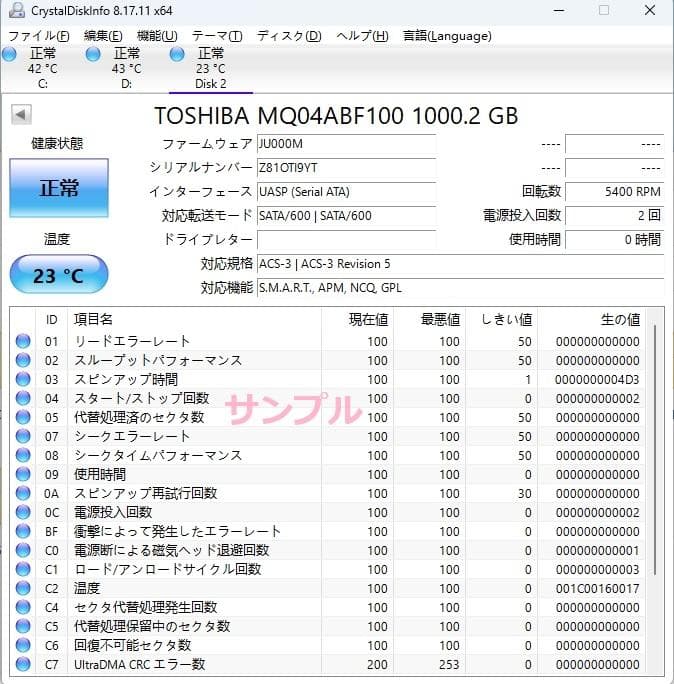Open the 編集(E) menu
674x684 pixels.
coord(103,36)
